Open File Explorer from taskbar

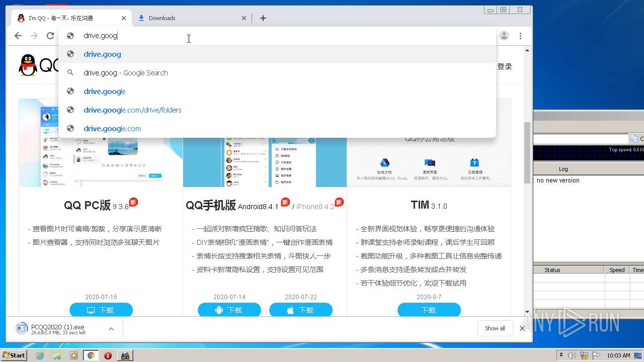(57, 355)
